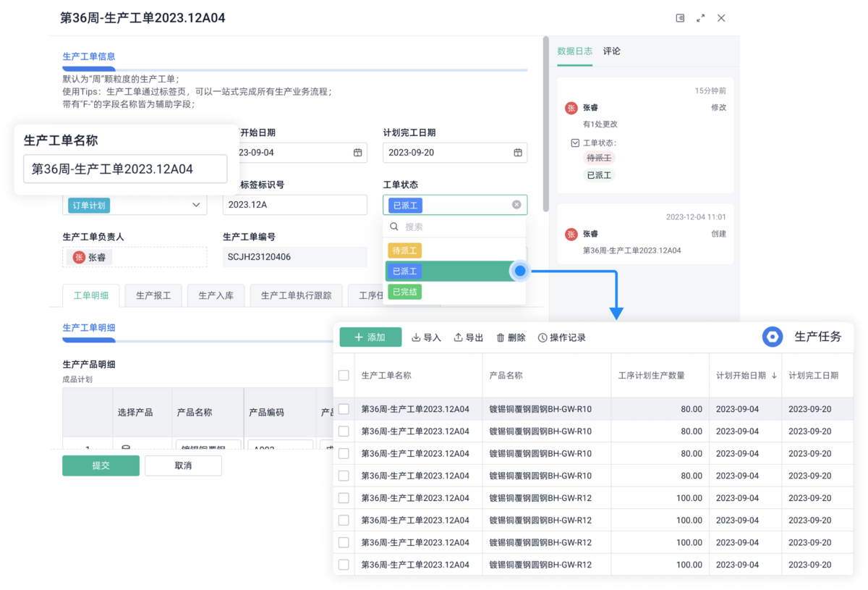切换到生产报工标签页
This screenshot has width=868, height=590.
pos(153,295)
